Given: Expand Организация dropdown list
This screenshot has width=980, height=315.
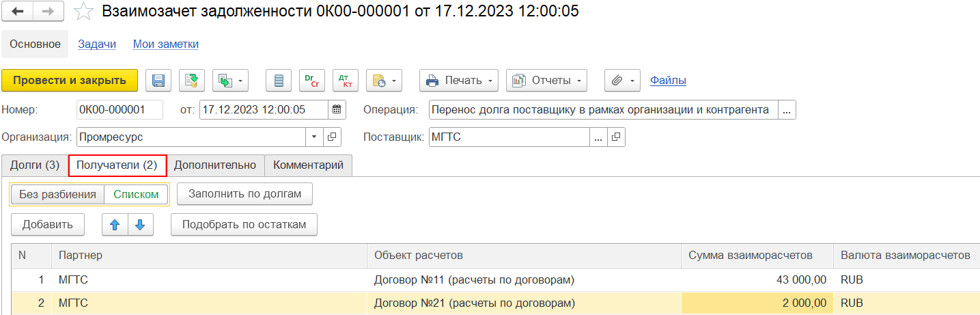Looking at the screenshot, I should tap(314, 137).
